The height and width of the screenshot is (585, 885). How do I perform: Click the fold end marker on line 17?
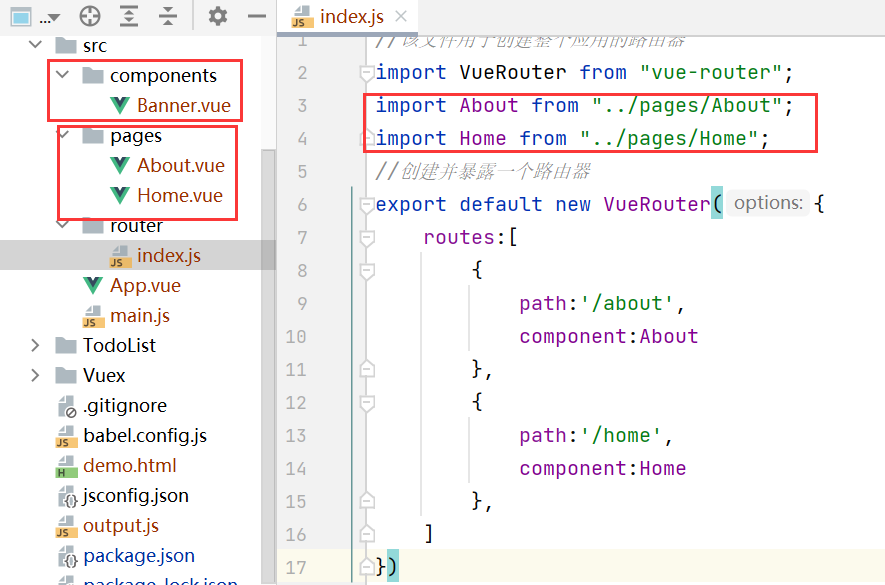click(x=367, y=566)
